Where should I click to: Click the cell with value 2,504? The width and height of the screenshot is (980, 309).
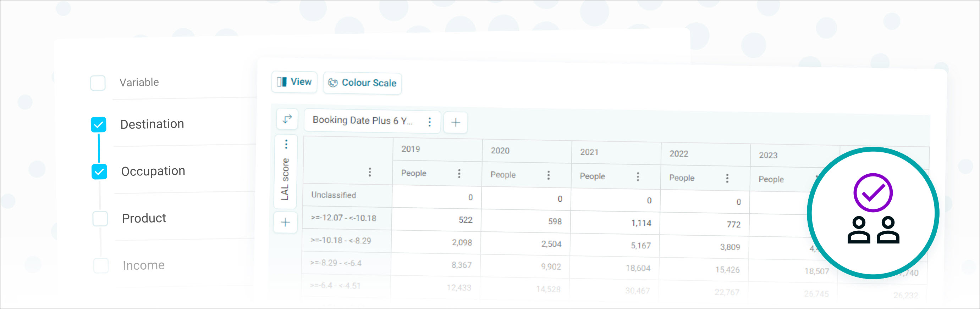coord(525,244)
